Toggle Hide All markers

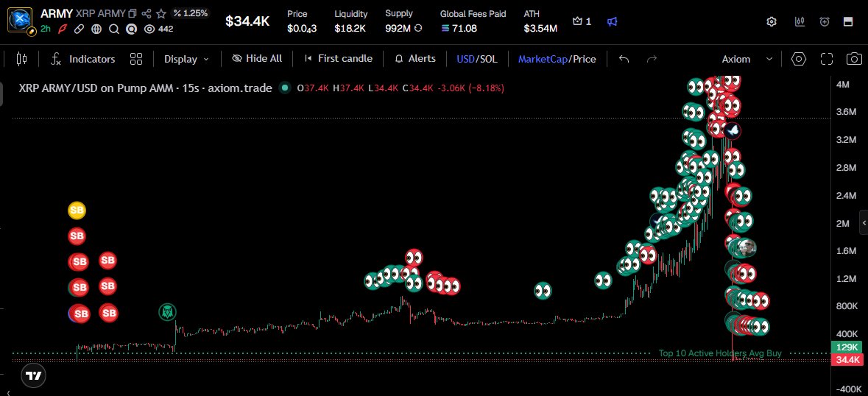click(x=257, y=58)
